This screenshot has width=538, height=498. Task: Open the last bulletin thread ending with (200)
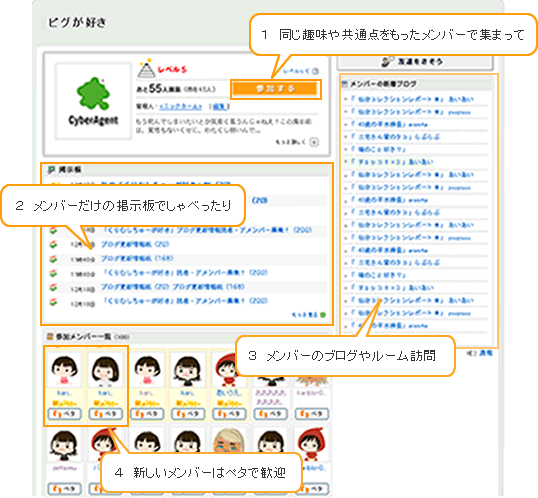pos(185,301)
